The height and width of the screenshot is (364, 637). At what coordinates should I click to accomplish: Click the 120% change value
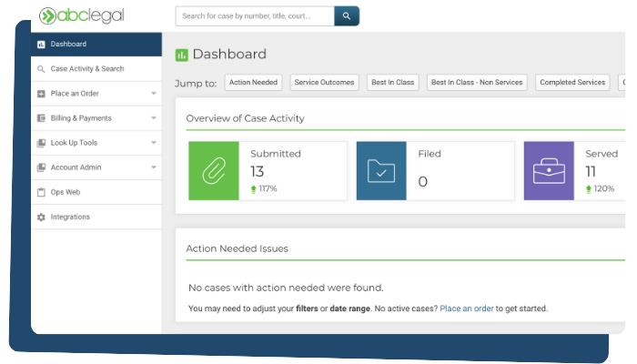click(x=603, y=189)
